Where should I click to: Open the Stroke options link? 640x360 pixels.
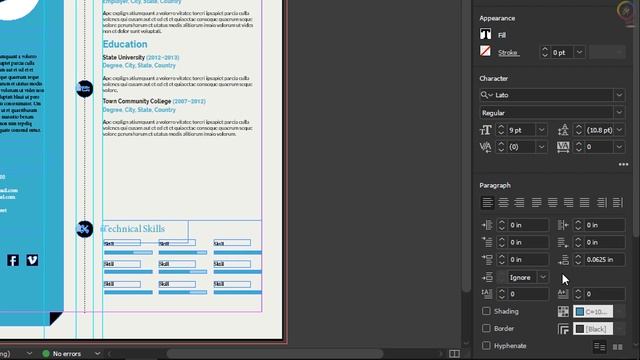[508, 53]
